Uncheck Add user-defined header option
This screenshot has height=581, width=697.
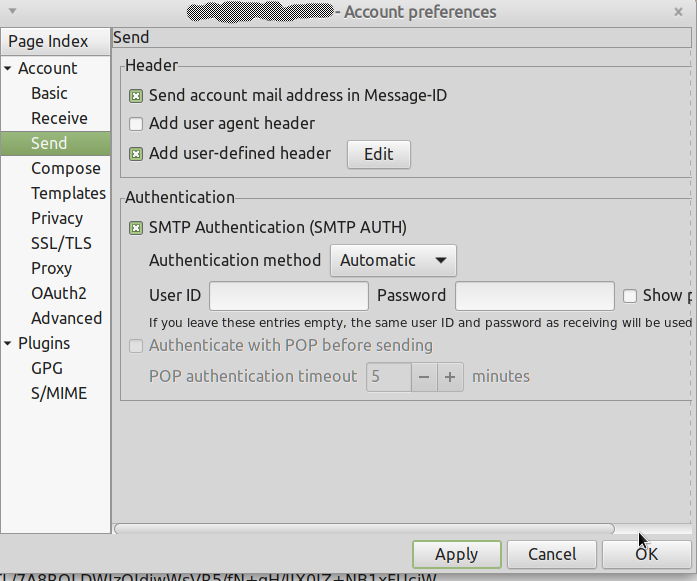136,154
